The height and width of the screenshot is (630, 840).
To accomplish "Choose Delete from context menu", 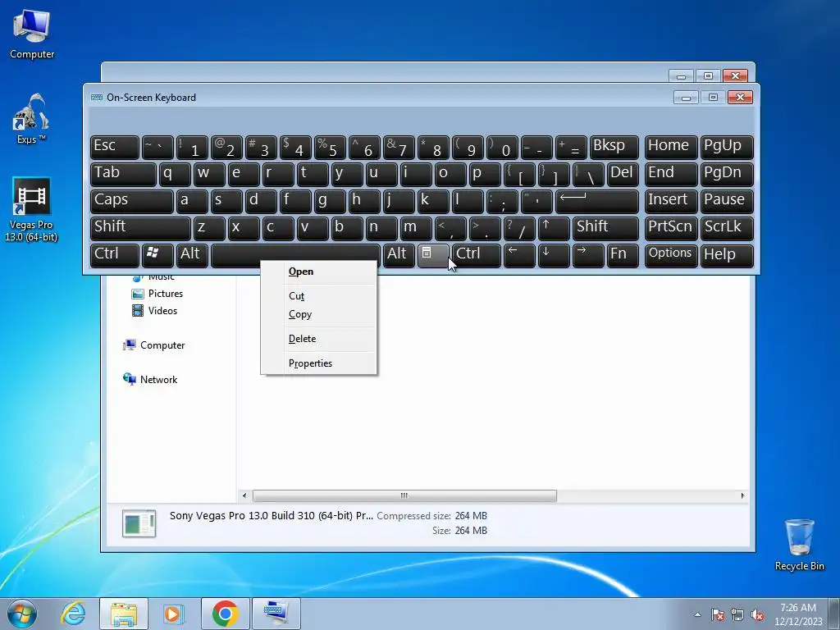I will point(319,339).
